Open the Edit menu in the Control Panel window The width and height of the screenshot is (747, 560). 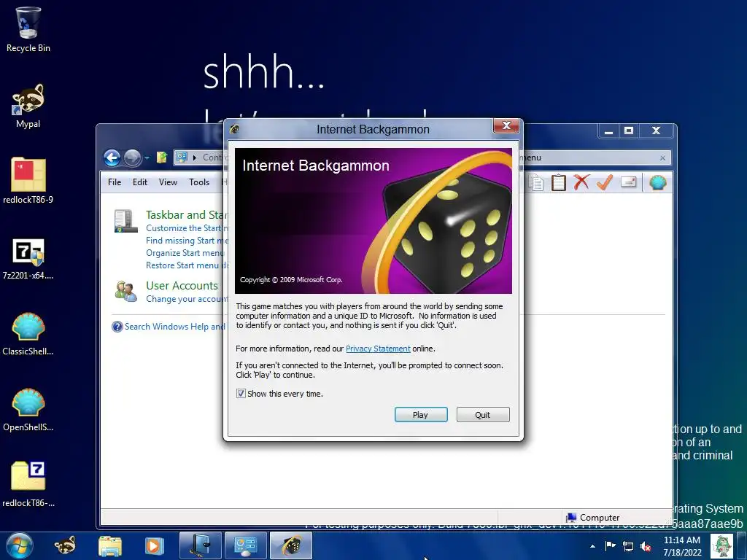[x=139, y=182]
